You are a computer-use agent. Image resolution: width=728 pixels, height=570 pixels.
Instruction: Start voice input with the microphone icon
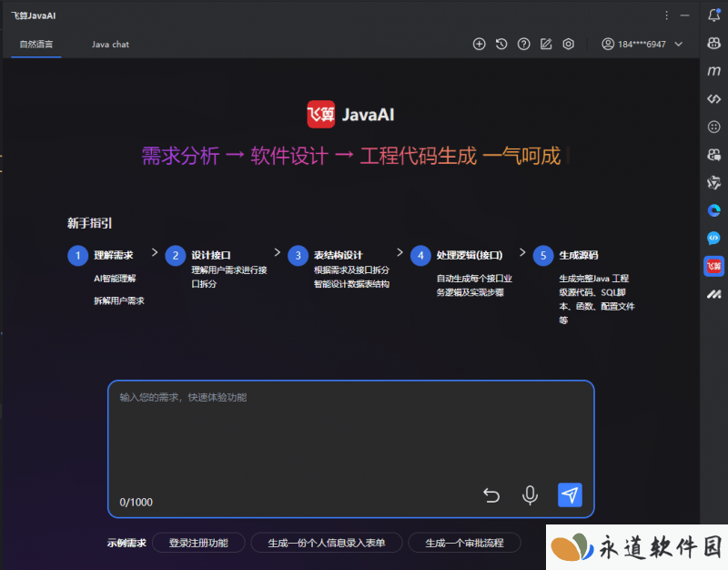click(530, 495)
